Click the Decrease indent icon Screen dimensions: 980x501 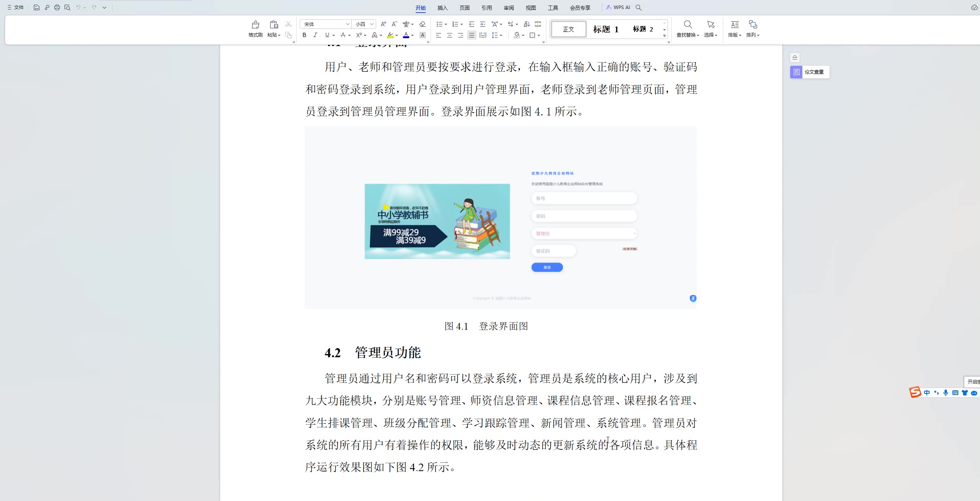pos(471,24)
